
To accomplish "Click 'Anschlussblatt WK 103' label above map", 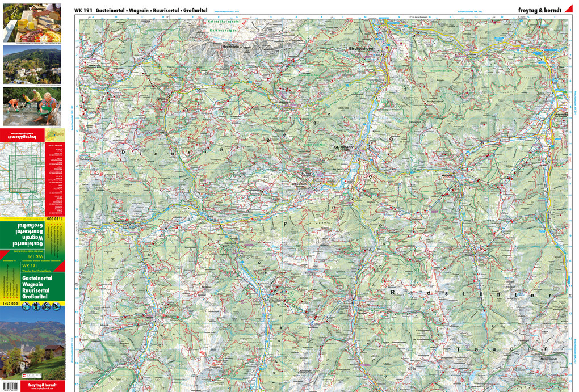I will click(226, 12).
